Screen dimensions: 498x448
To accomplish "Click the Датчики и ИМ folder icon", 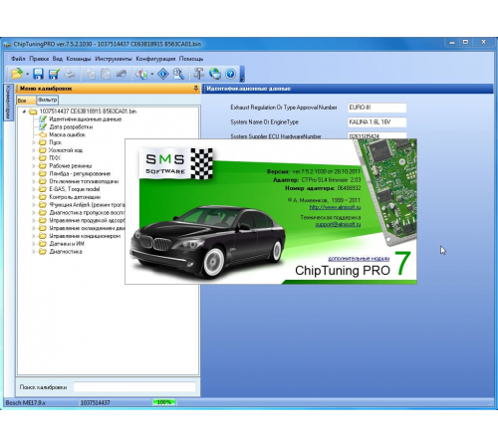I will click(x=43, y=244).
